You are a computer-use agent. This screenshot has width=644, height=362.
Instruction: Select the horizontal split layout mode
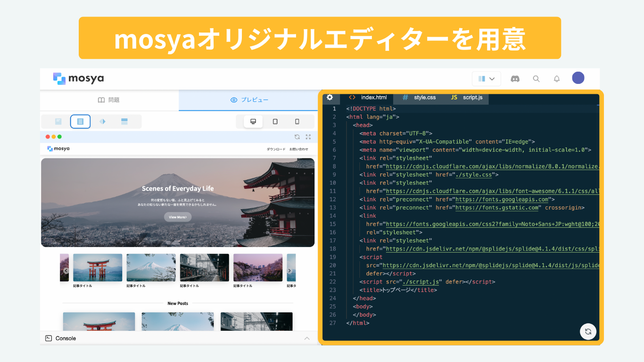click(124, 121)
